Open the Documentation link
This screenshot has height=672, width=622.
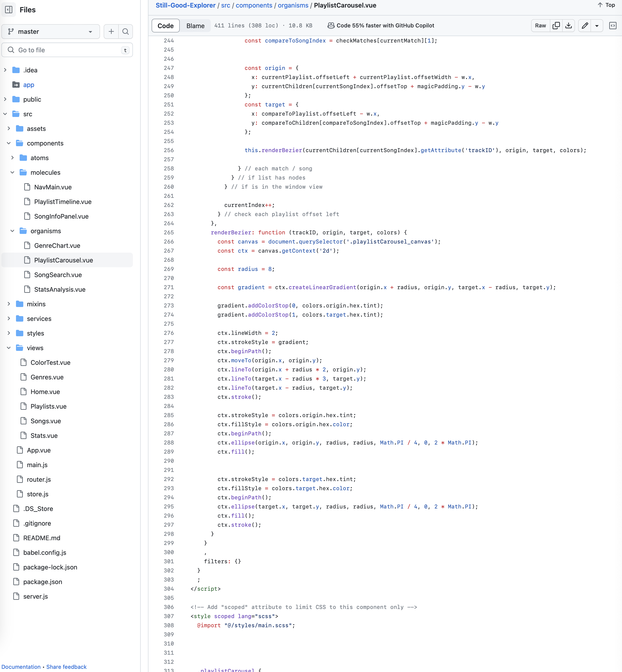click(x=21, y=667)
